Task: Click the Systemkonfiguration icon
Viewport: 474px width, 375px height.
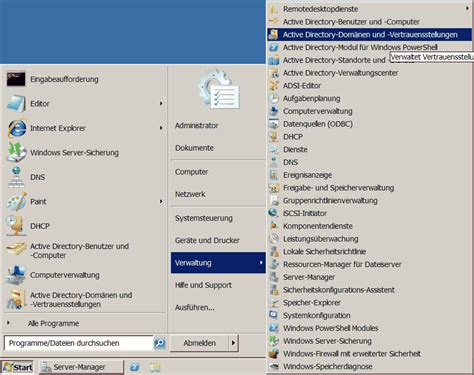Action: (x=274, y=315)
